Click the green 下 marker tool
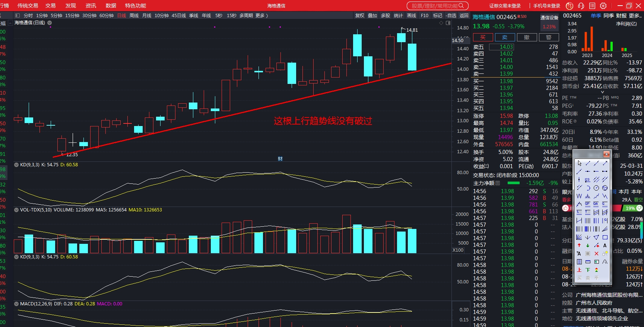644x327 pixels. (x=588, y=270)
